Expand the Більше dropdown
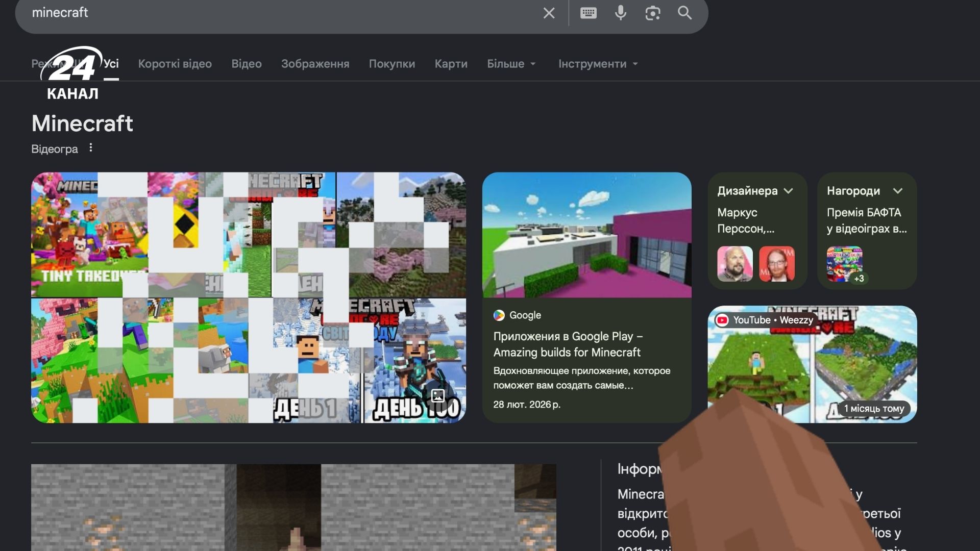Screen dimensions: 980x551 point(512,64)
